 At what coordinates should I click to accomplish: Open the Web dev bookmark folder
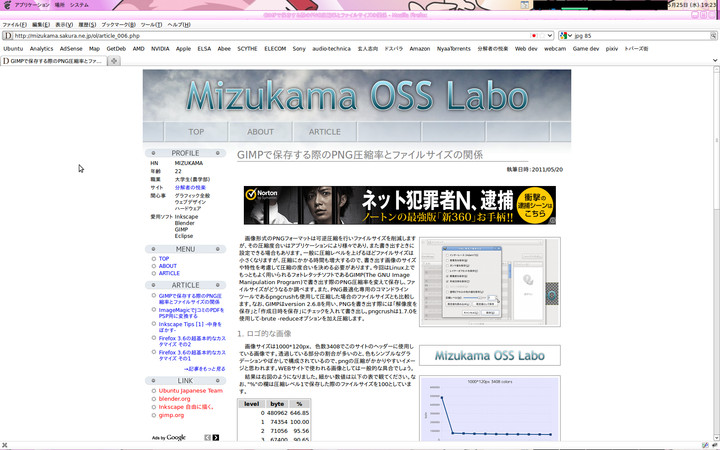coord(526,49)
